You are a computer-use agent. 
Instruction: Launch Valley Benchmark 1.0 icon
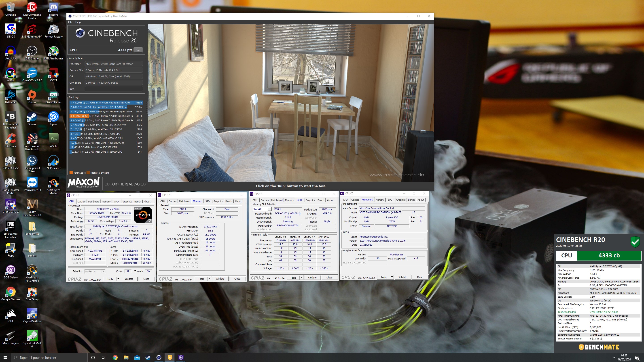pos(32,208)
